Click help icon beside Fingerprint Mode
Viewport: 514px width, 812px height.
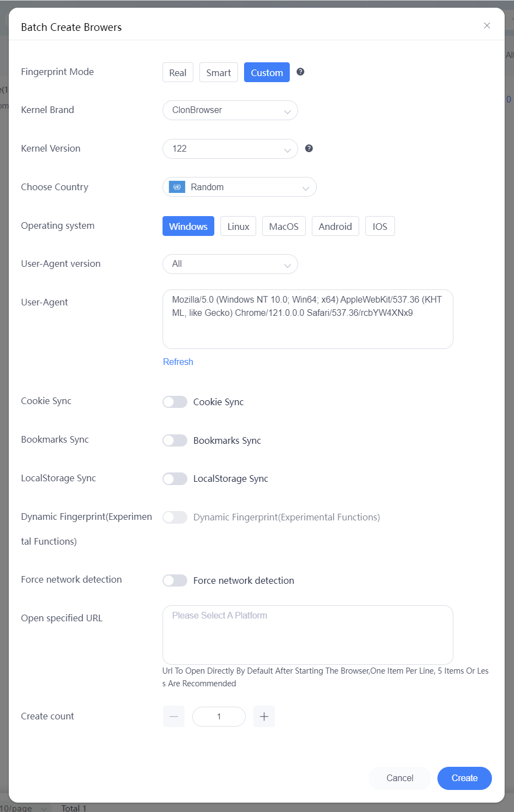coord(300,72)
